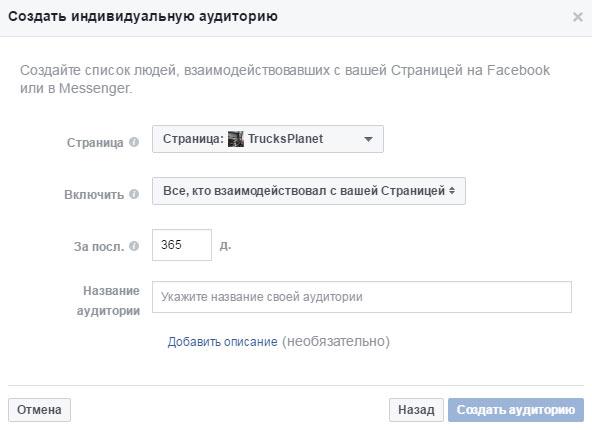The image size is (592, 430).
Task: Go back with the Назад button
Action: (x=416, y=410)
